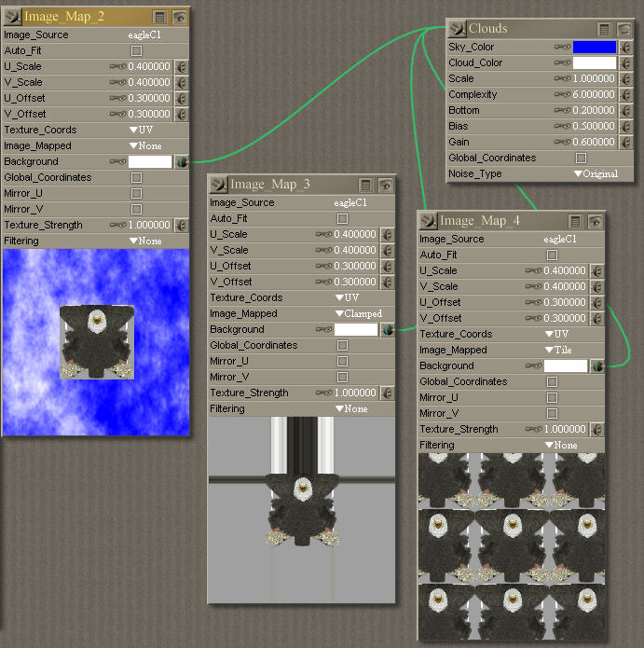Screen dimensions: 644x648
Task: Open Filtering None dropdown in Image_Map_2
Action: pyautogui.click(x=145, y=241)
